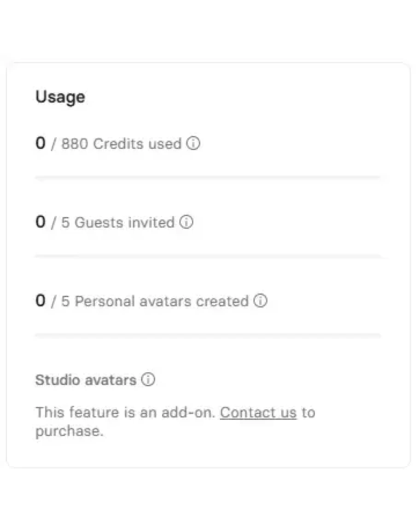Click the info icon next to Guests invited

(186, 222)
